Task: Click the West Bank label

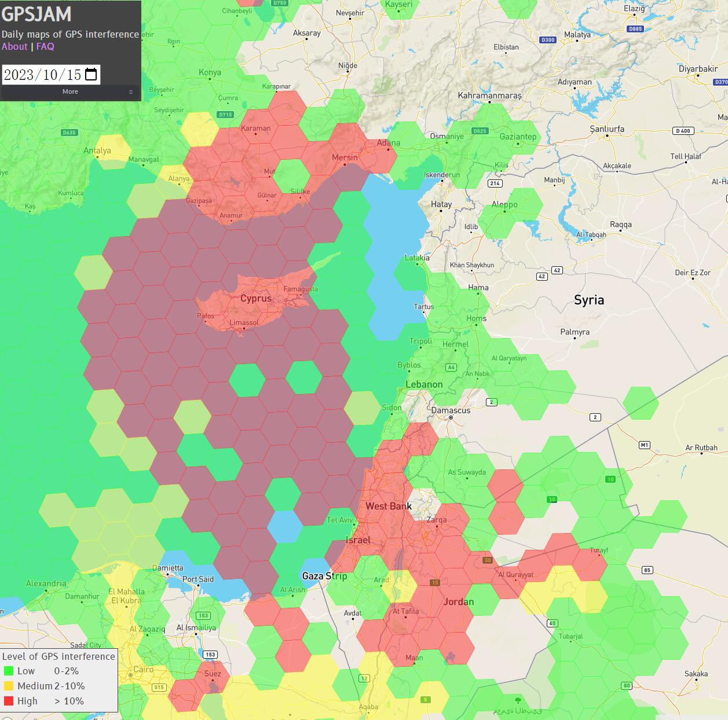Action: click(389, 506)
